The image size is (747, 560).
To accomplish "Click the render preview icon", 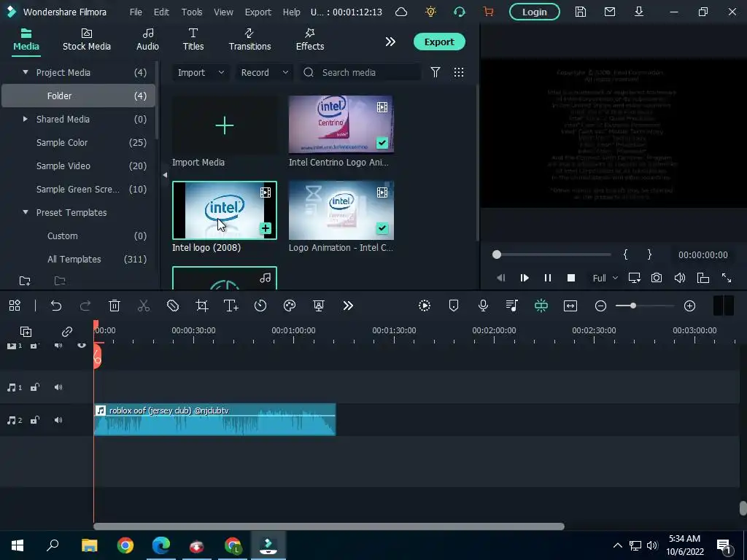I will coord(425,306).
